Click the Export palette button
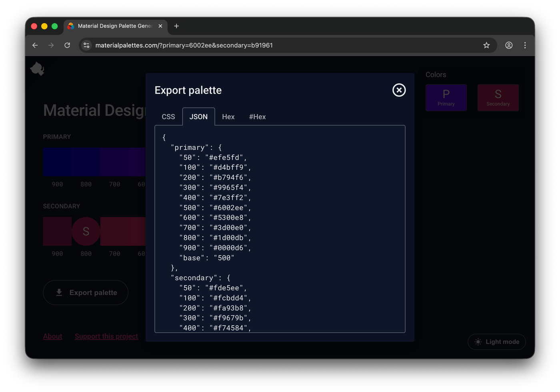Screen dimensions: 560x392 click(86, 292)
